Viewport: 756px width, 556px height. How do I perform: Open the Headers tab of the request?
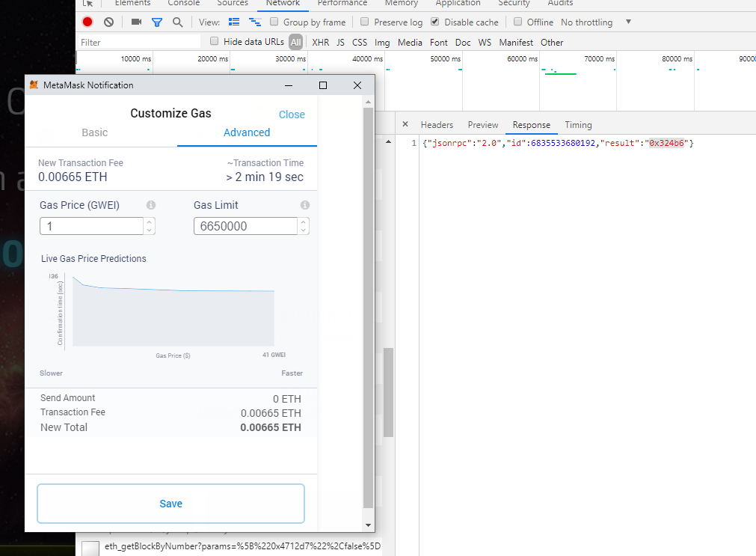pyautogui.click(x=437, y=124)
